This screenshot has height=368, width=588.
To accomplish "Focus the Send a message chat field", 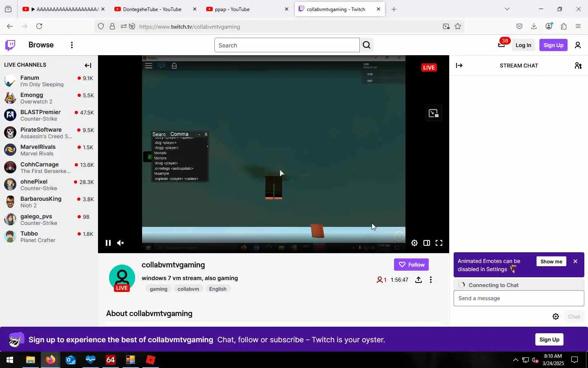I will [519, 298].
